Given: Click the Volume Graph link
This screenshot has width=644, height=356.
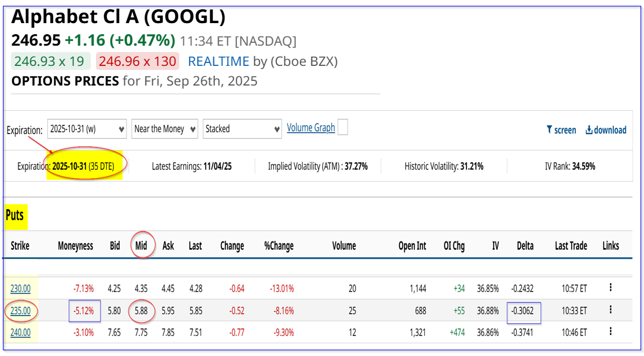Looking at the screenshot, I should coord(311,128).
